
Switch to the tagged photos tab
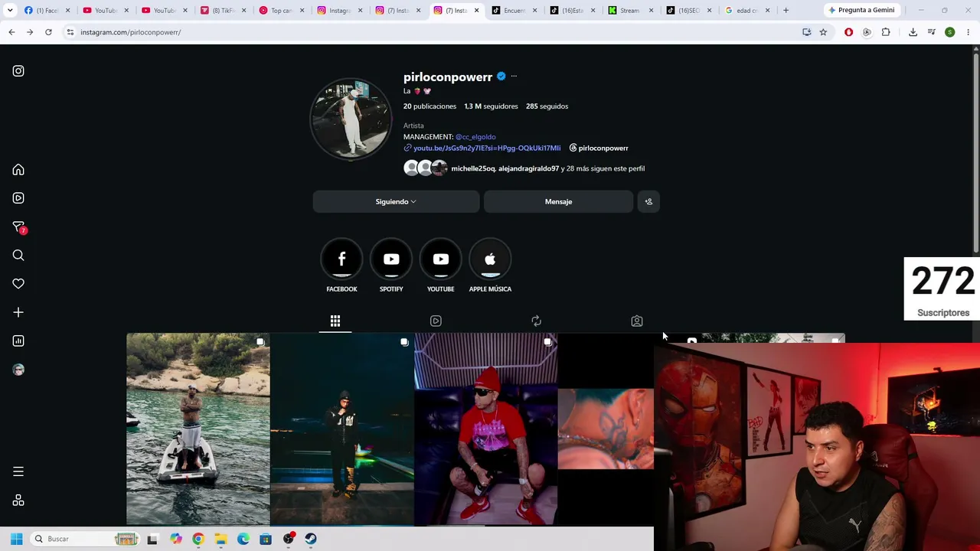[x=637, y=321]
